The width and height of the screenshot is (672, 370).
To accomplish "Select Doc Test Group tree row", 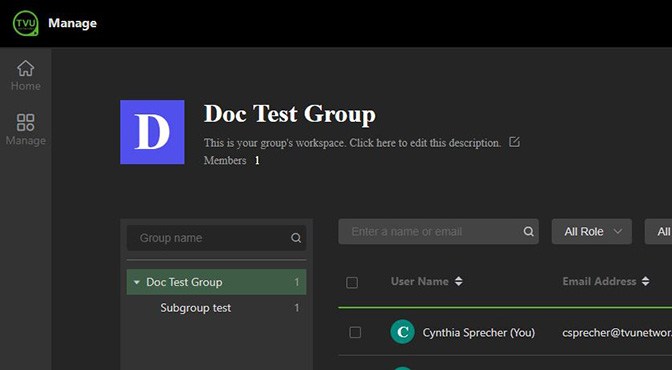I will pyautogui.click(x=216, y=282).
